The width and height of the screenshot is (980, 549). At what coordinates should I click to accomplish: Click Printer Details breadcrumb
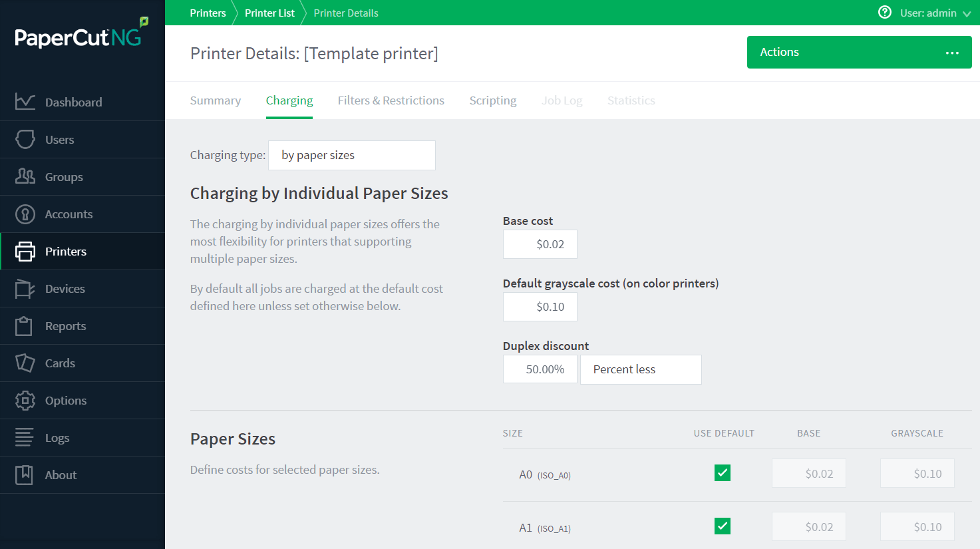[346, 13]
